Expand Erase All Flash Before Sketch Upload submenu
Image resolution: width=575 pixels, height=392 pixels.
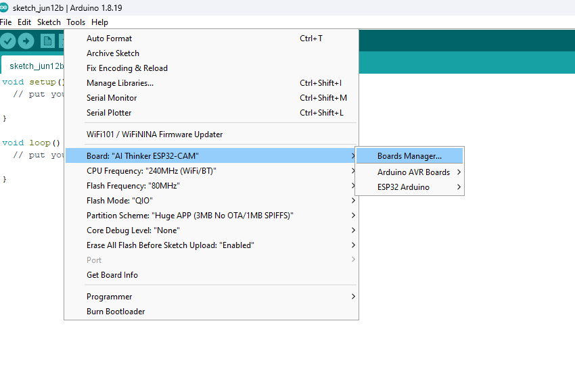pos(211,245)
